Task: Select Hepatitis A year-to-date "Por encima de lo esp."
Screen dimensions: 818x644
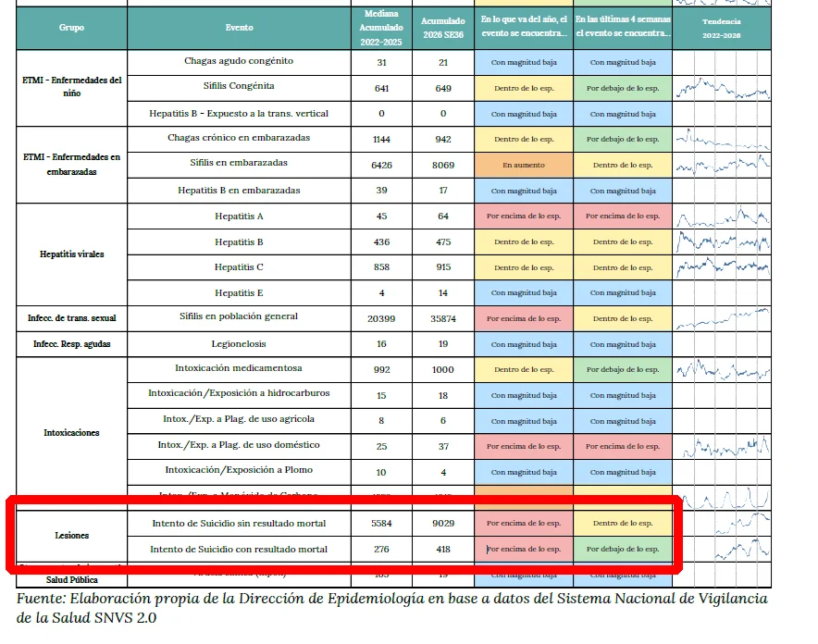Action: coord(524,216)
